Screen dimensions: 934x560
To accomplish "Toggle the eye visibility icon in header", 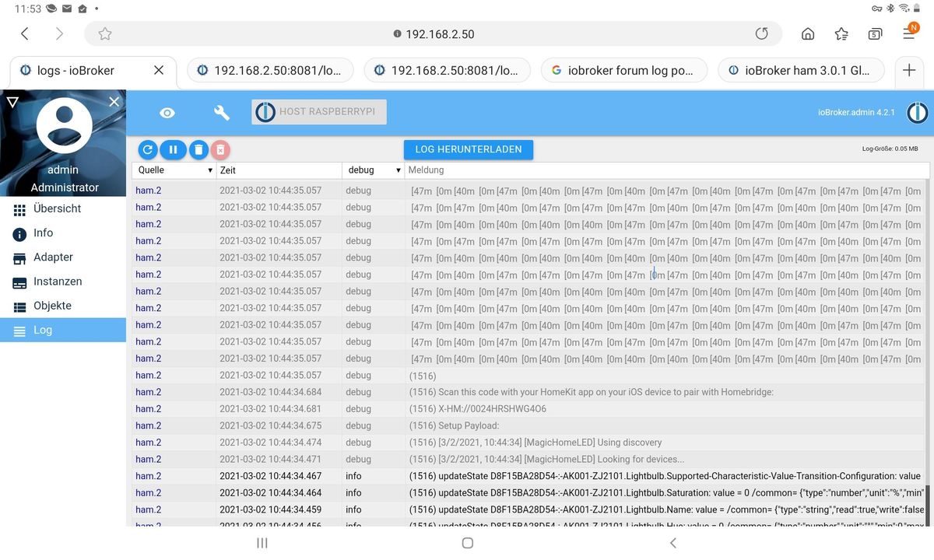I will [167, 113].
